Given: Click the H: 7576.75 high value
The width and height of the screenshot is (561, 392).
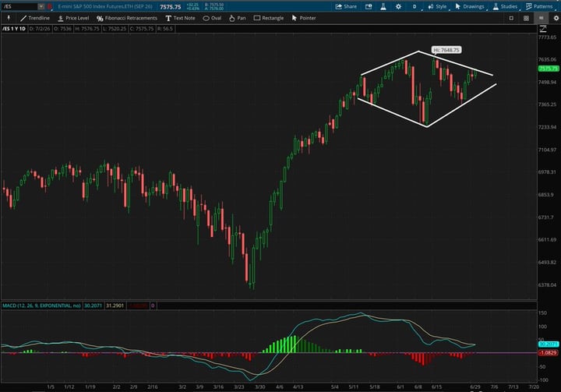Looking at the screenshot, I should [x=87, y=29].
